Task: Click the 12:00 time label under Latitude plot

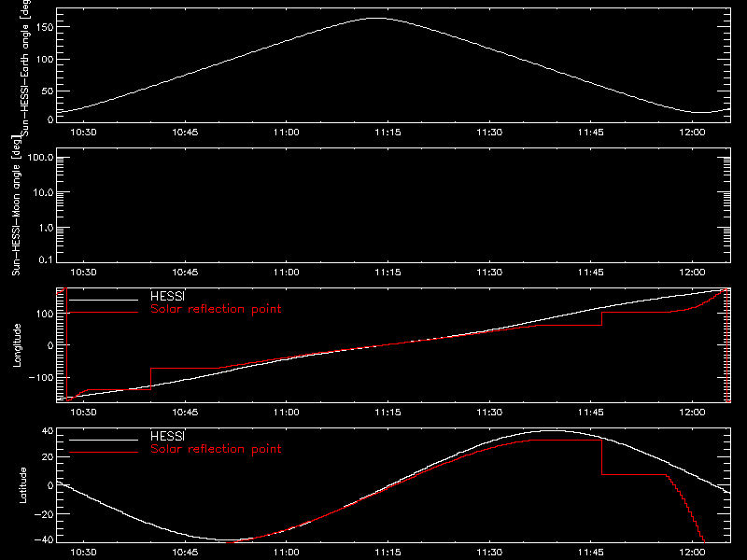Action: 692,553
